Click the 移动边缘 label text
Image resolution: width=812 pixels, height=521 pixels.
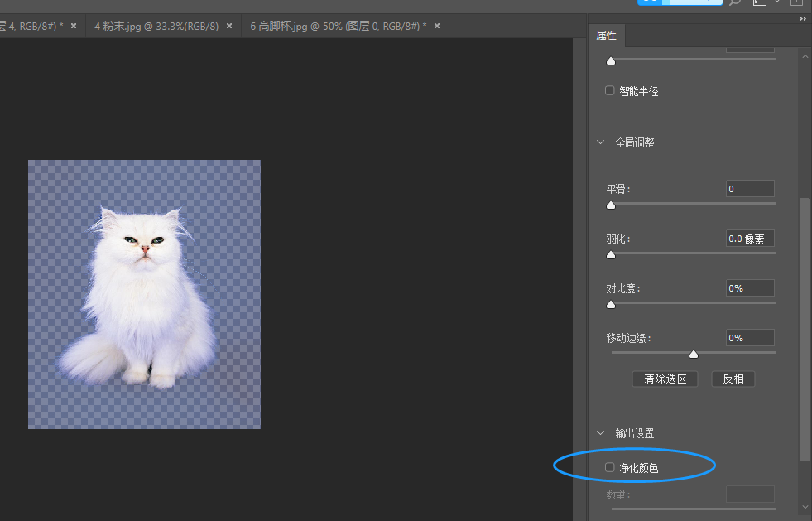click(628, 338)
